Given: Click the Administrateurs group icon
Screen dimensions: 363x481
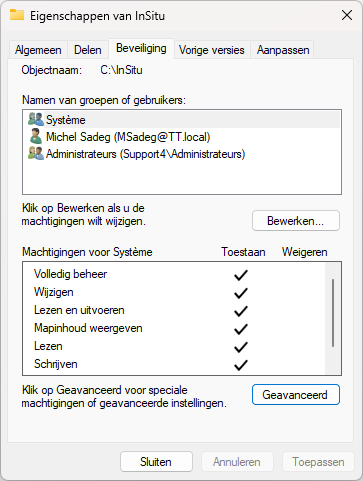Looking at the screenshot, I should click(36, 154).
